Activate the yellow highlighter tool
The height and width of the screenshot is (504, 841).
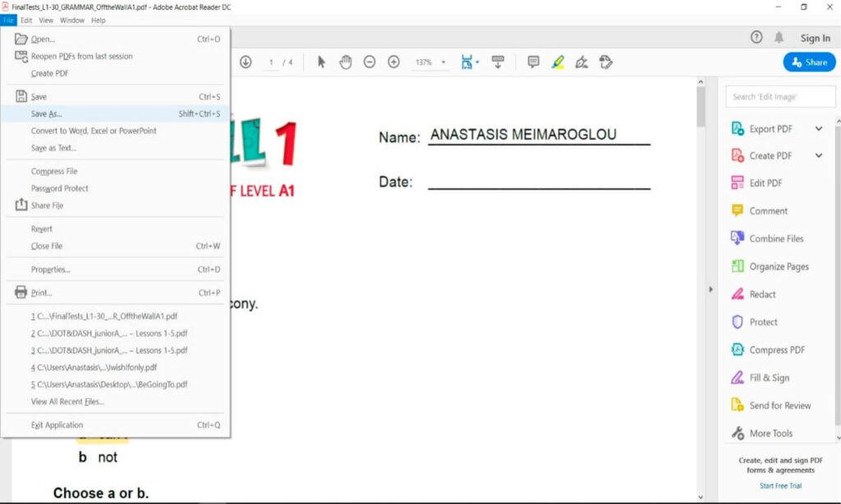pos(558,62)
